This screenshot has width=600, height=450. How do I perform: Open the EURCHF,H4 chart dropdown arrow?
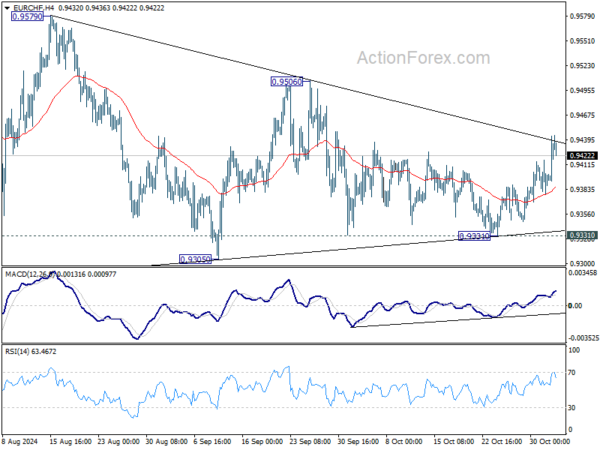(7, 8)
